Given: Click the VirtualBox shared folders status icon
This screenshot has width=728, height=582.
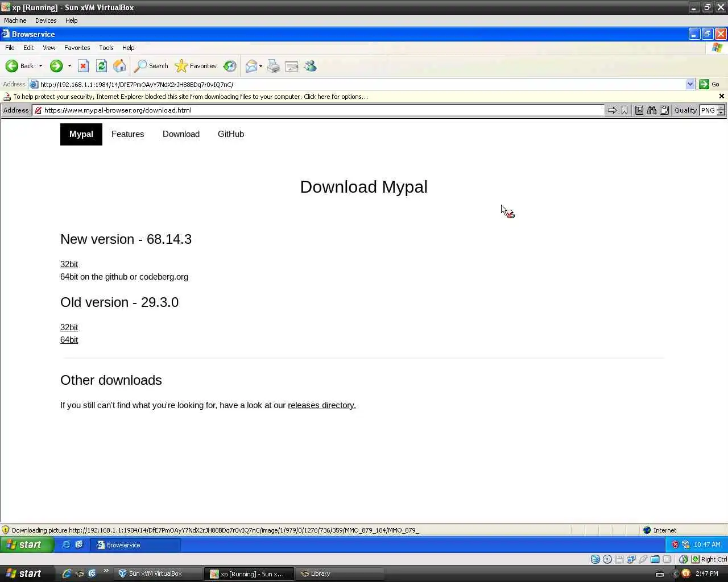Looking at the screenshot, I should (655, 559).
